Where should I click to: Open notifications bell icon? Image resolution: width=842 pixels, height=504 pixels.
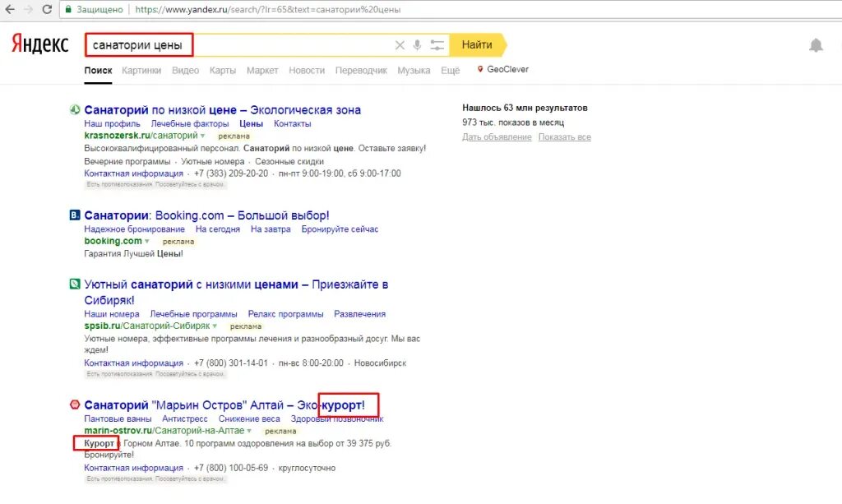coord(816,45)
